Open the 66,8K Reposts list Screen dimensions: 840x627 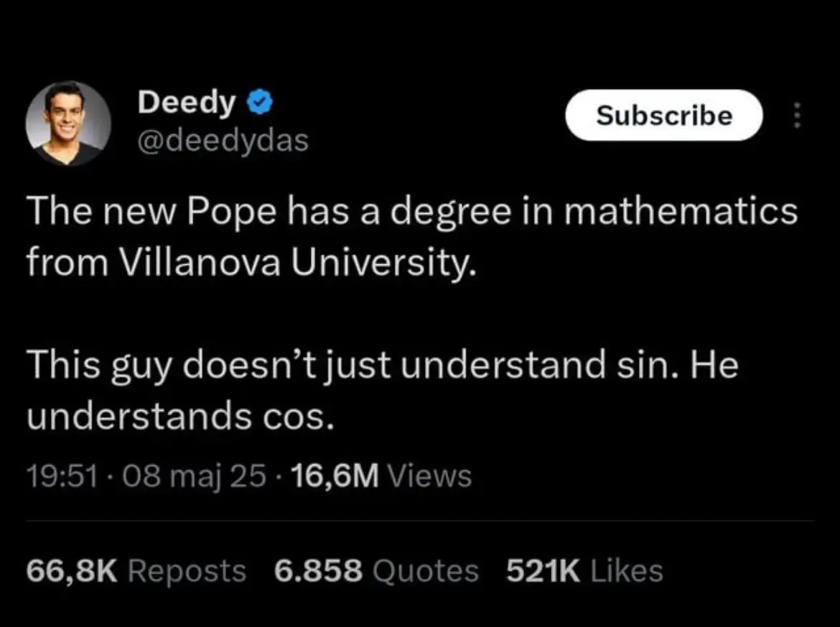click(136, 571)
